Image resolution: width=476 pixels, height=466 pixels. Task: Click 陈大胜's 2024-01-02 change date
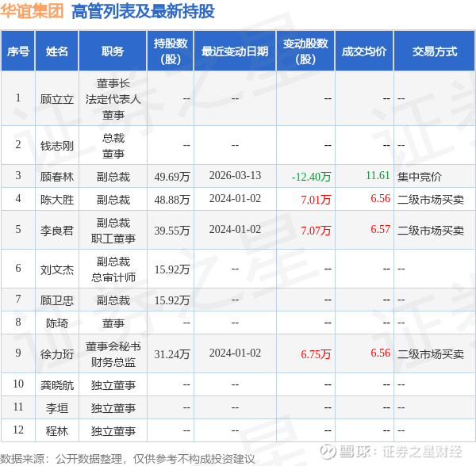click(x=235, y=199)
